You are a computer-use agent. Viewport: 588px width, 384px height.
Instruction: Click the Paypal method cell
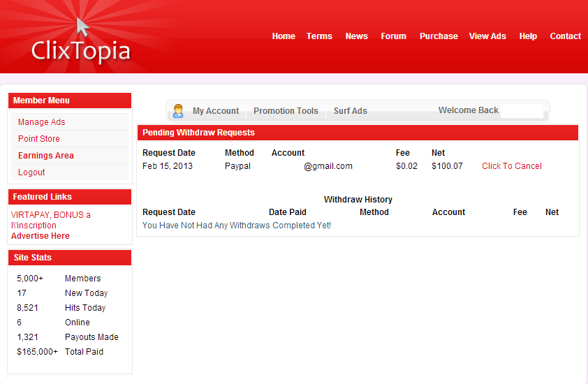click(237, 166)
